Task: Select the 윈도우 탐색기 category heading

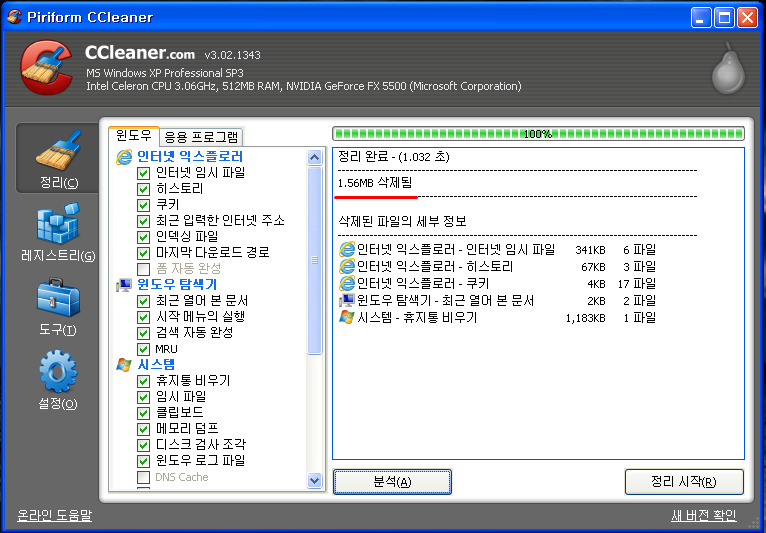Action: click(177, 284)
